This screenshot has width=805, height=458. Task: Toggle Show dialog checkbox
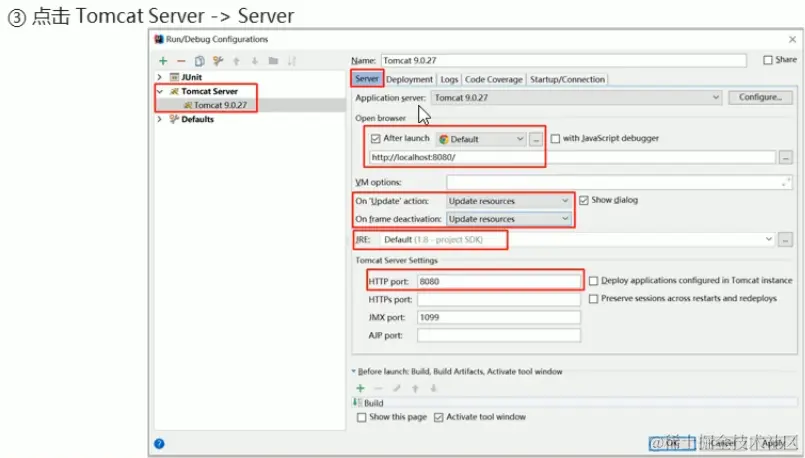584,200
